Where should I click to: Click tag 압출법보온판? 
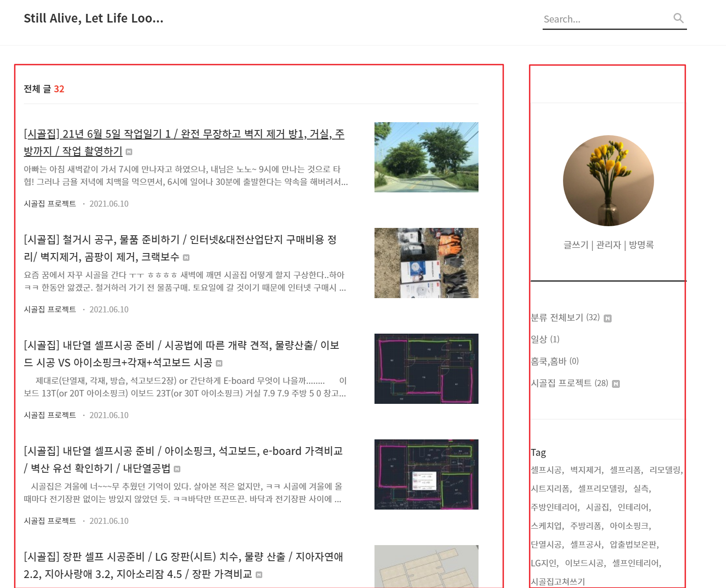[x=633, y=545]
